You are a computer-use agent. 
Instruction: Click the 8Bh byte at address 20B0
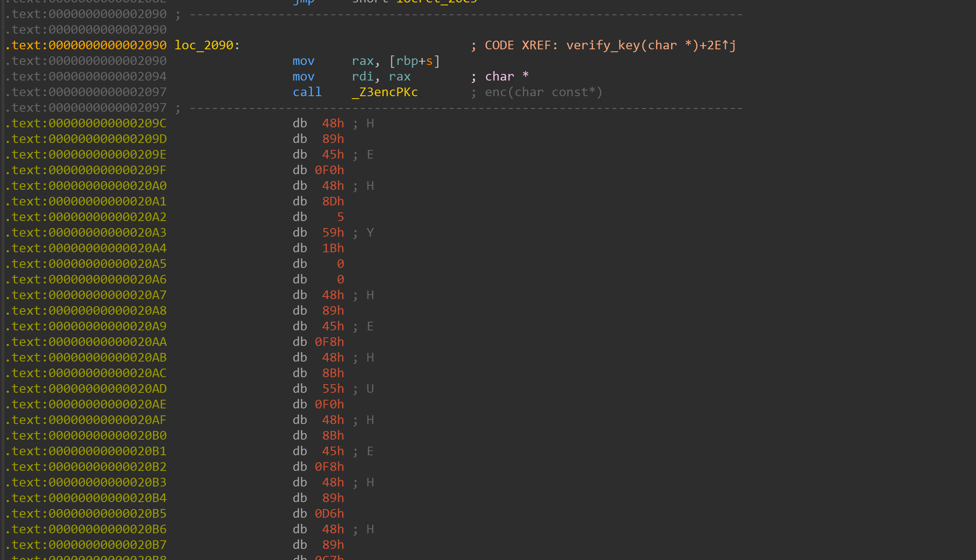(333, 436)
